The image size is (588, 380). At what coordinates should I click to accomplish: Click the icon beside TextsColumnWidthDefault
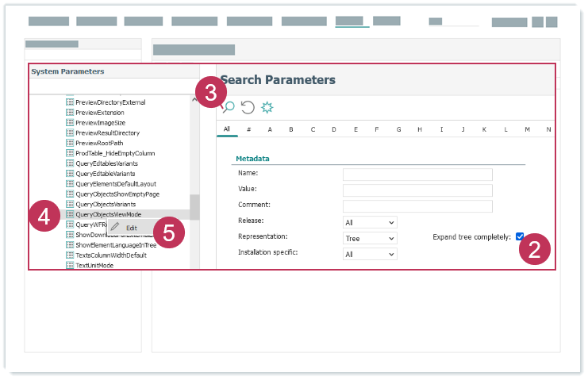click(x=69, y=255)
